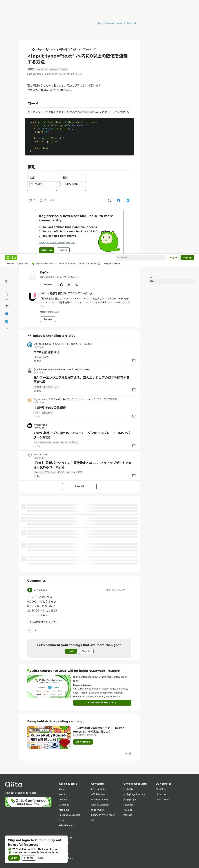This screenshot has width=199, height=868.
Task: Share on Hatena Bookmark from left sidebar
Action: (7, 321)
